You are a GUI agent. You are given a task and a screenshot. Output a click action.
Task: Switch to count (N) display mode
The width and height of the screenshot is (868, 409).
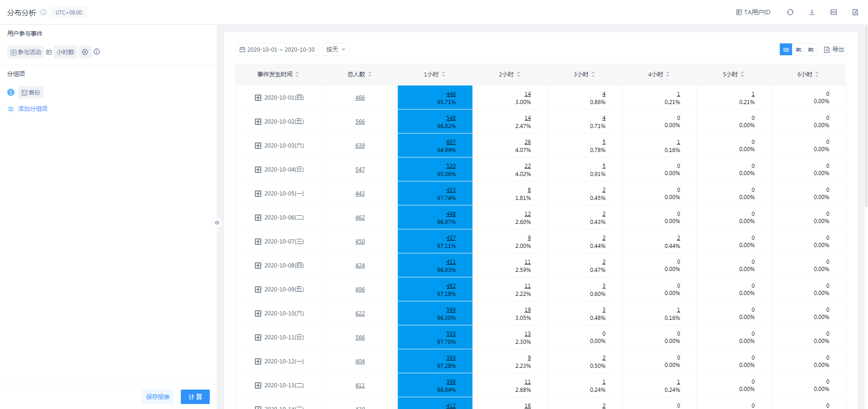coord(798,50)
